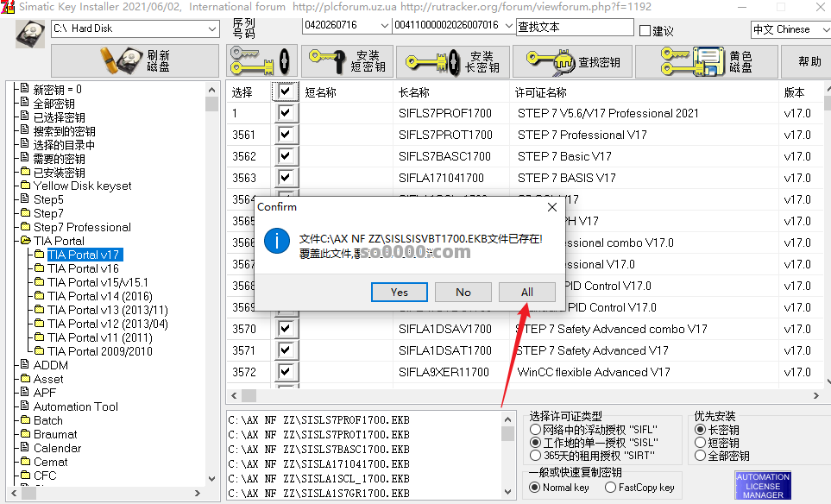Click Yes in the Confirm dialog
Viewport: 831px width, 504px height.
click(399, 292)
